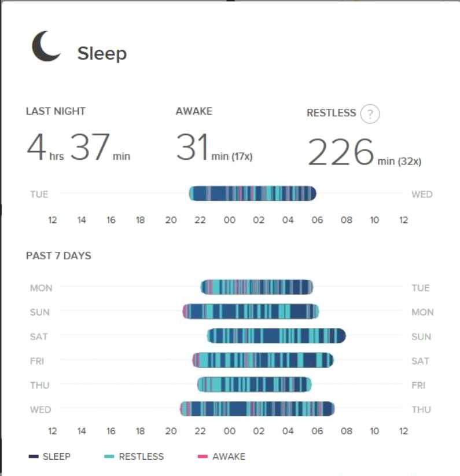Click the Sleep tile title
The image size is (460, 476).
(102, 54)
